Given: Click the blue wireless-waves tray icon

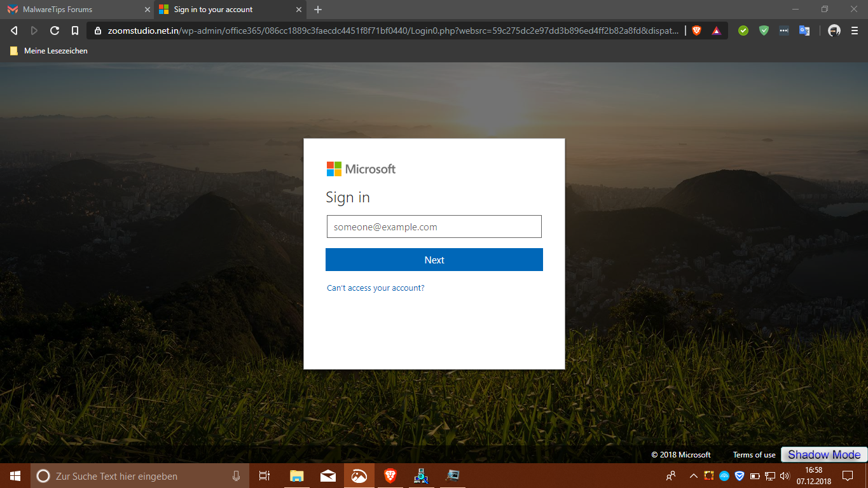Looking at the screenshot, I should [724, 475].
